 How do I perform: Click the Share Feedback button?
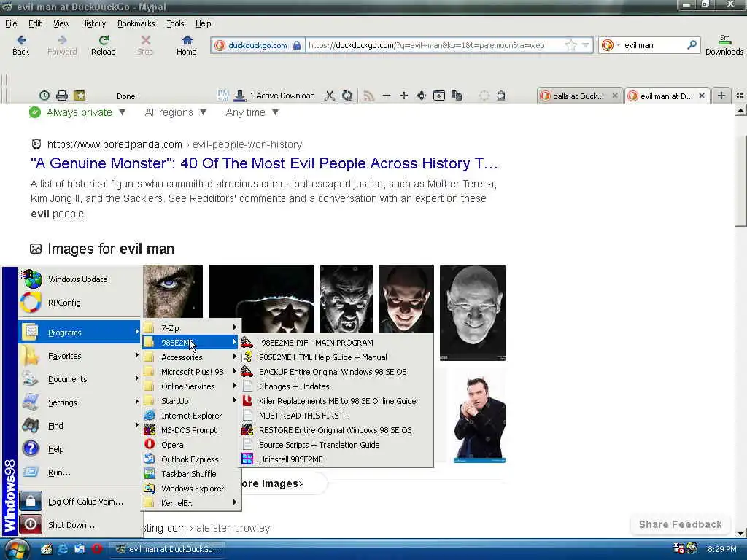[x=680, y=524]
